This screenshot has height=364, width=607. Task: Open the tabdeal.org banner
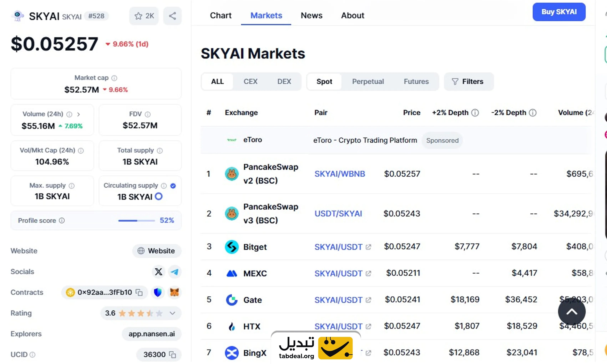316,348
